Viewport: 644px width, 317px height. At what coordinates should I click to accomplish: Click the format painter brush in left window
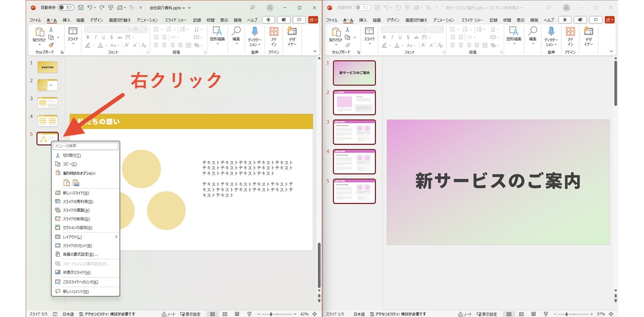[x=51, y=45]
